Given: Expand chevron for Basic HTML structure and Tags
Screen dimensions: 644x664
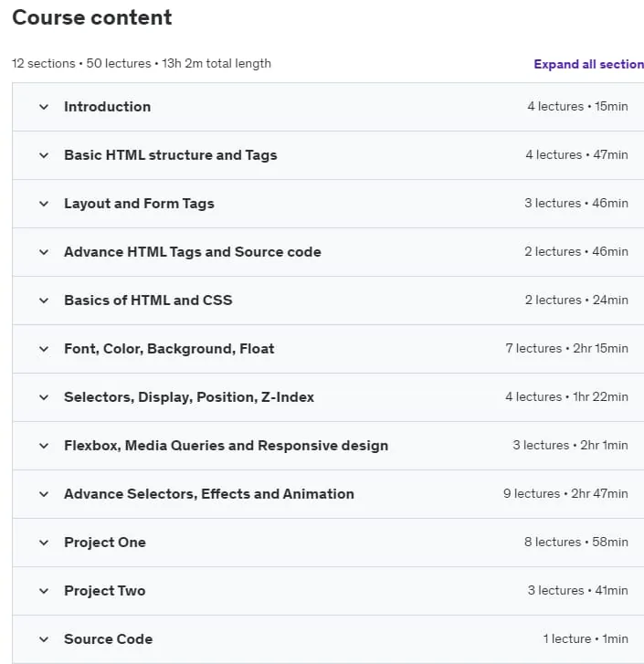Looking at the screenshot, I should [44, 155].
